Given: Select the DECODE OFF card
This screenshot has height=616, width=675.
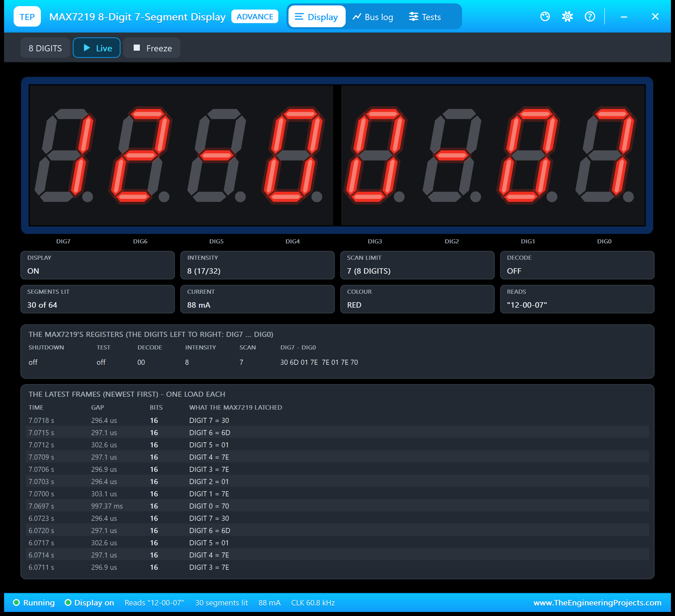Looking at the screenshot, I should coord(577,265).
